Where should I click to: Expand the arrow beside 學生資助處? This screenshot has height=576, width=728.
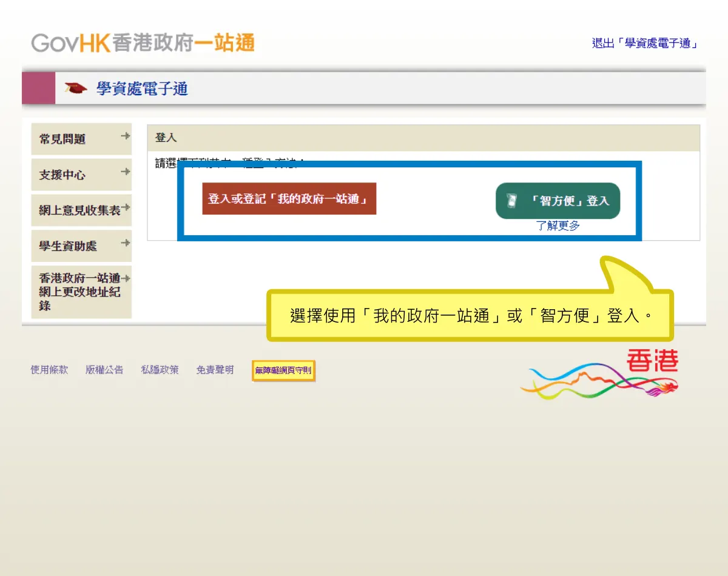[126, 243]
